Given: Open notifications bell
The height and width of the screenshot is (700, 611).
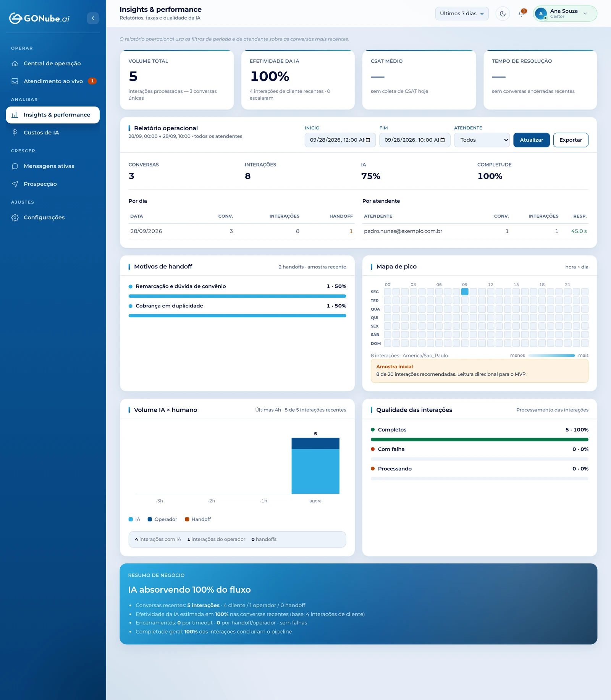Looking at the screenshot, I should [x=521, y=14].
